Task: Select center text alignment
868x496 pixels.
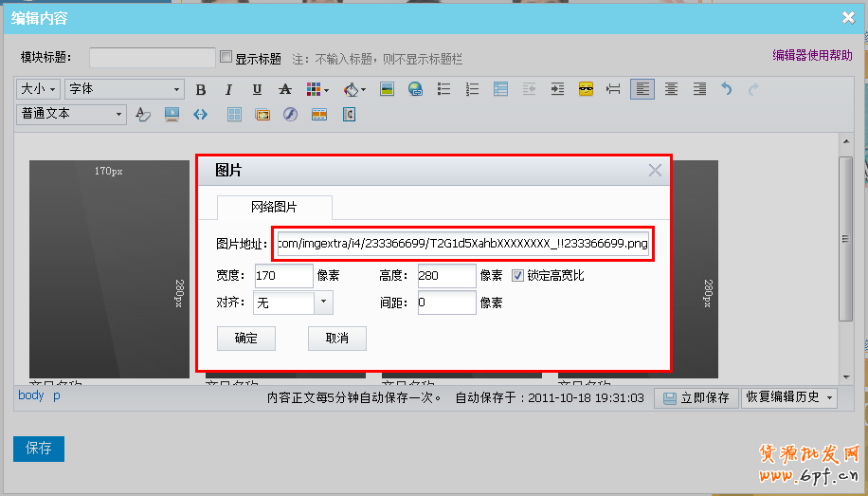Action: click(671, 89)
